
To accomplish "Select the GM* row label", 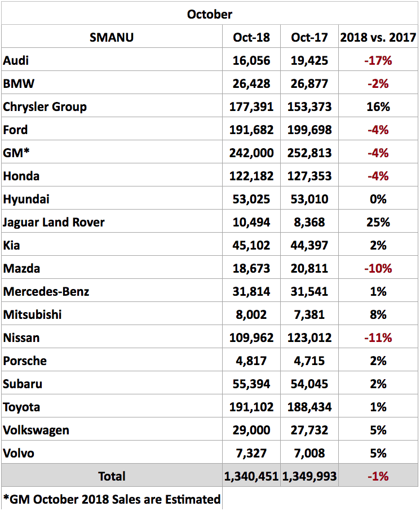I will coord(16,153).
